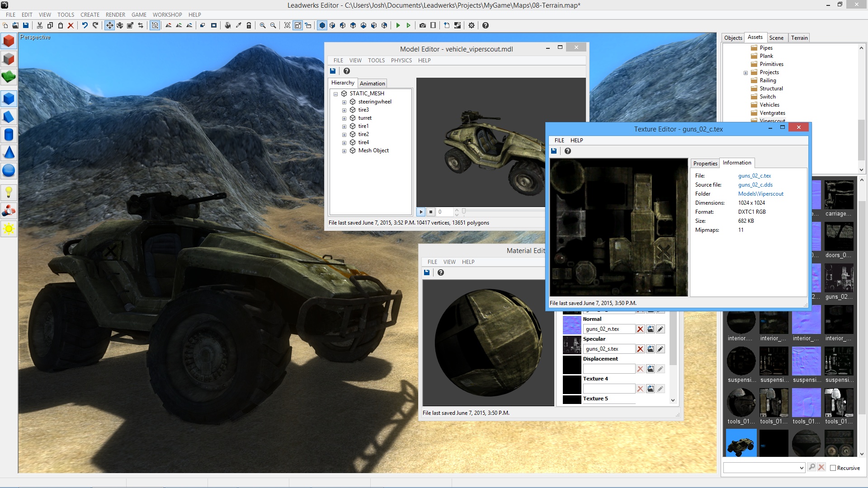
Task: Expand the Projects folder in Assets panel
Action: tap(746, 72)
